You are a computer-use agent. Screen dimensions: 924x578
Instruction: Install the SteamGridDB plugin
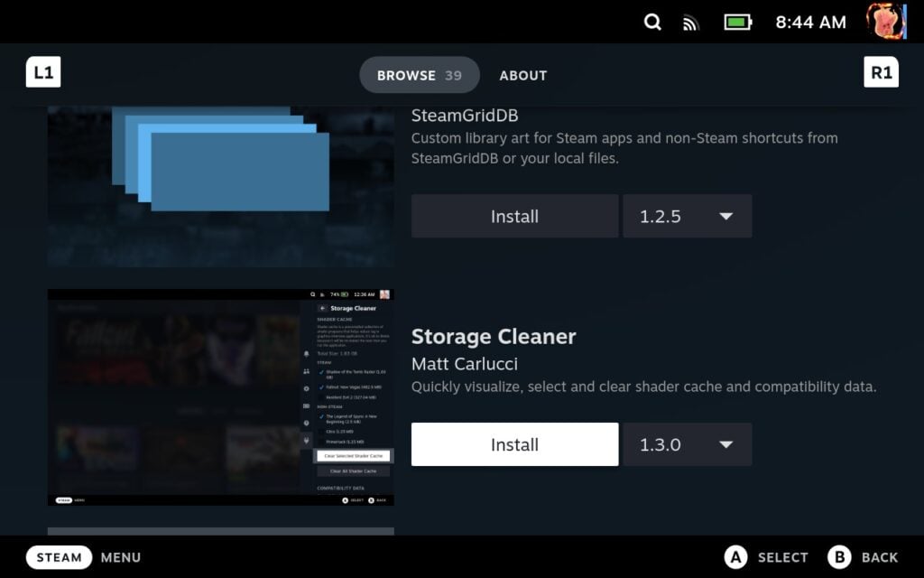pyautogui.click(x=514, y=217)
